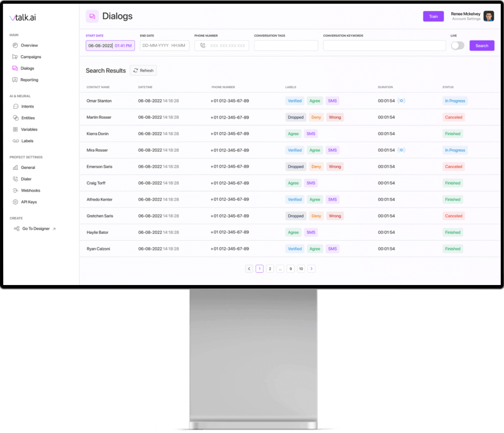The image size is (504, 433).
Task: Open Renee Mckelvey's profile avatar
Action: pyautogui.click(x=489, y=16)
